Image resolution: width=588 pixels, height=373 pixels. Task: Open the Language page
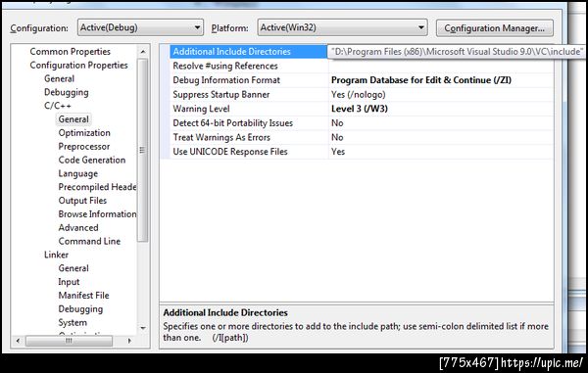pos(78,173)
